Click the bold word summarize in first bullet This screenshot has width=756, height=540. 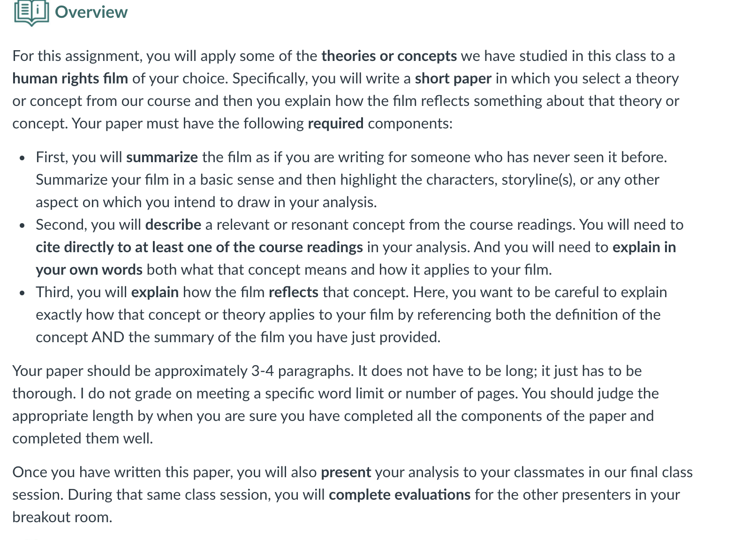click(162, 157)
